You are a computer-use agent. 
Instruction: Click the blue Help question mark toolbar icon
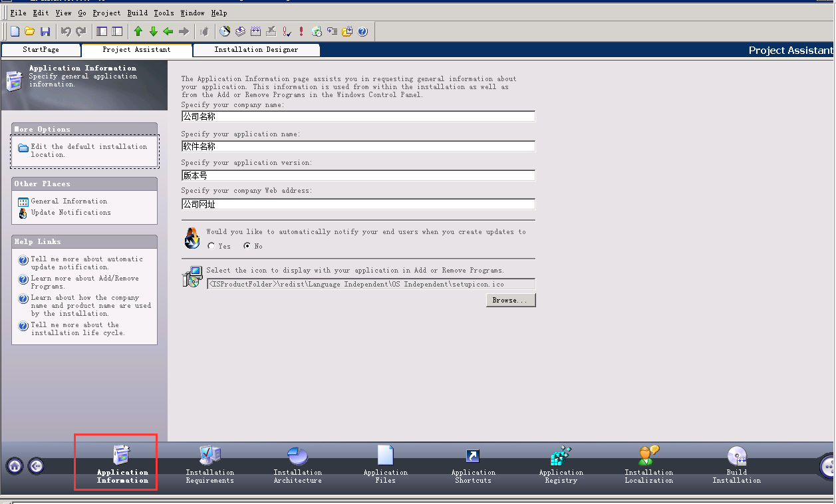[x=362, y=31]
